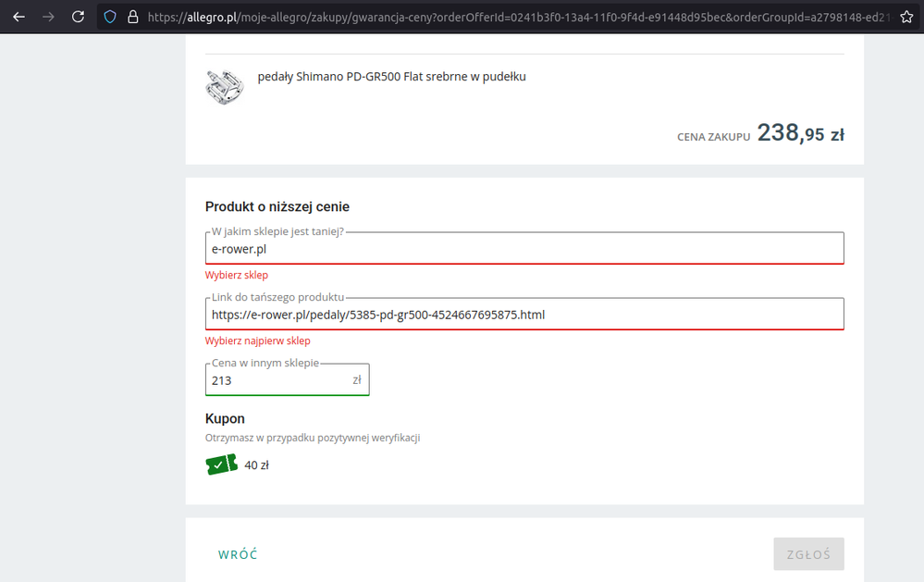The height and width of the screenshot is (582, 924).
Task: Click the 'Produkt o niższej cenie' heading
Action: (277, 207)
